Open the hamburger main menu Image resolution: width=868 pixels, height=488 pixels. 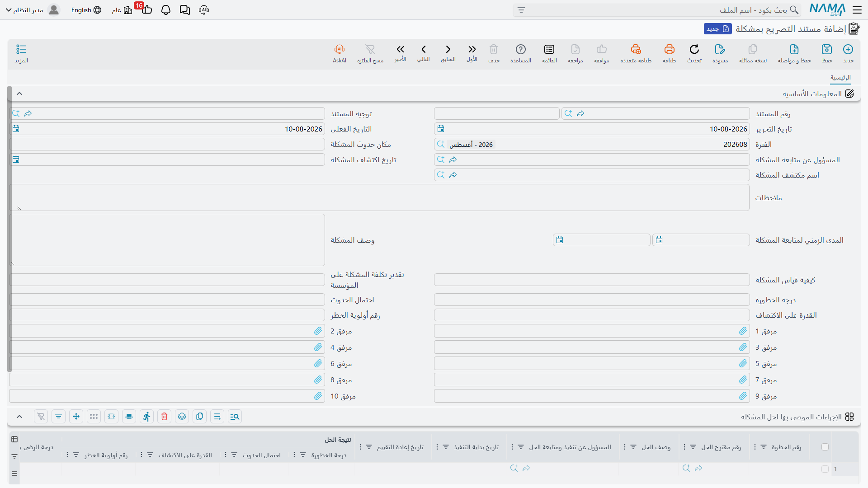click(x=857, y=9)
